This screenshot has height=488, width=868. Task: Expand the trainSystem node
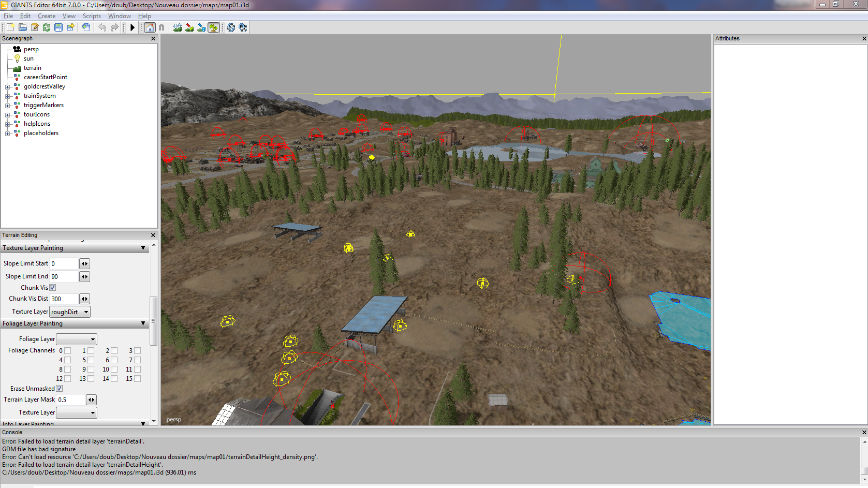tap(8, 96)
